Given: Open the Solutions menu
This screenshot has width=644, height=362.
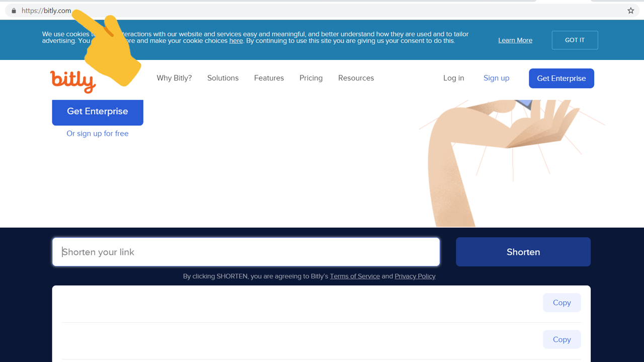Looking at the screenshot, I should [x=223, y=78].
